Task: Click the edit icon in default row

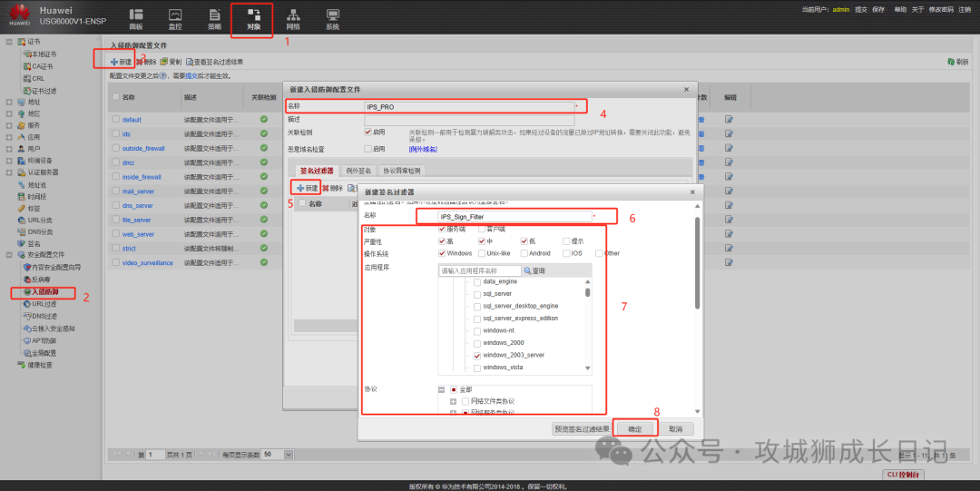Action: (x=728, y=120)
